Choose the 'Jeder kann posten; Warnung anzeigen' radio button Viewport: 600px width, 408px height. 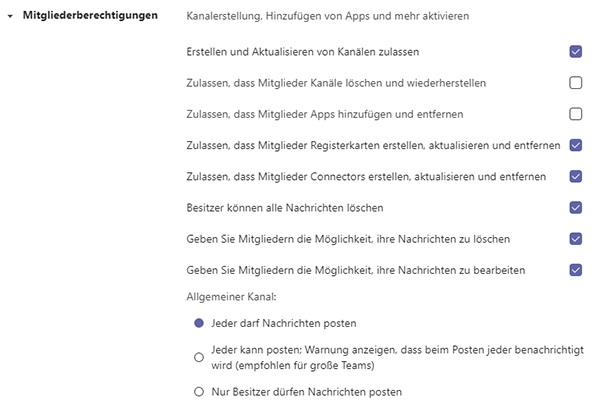pyautogui.click(x=199, y=357)
